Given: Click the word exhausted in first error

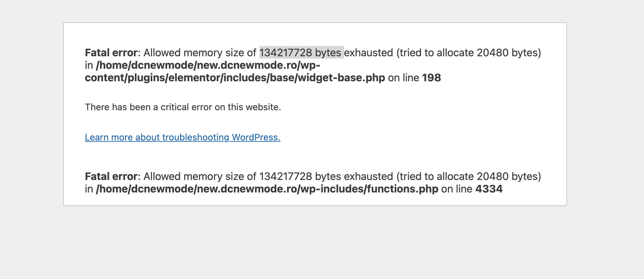Looking at the screenshot, I should (x=369, y=53).
